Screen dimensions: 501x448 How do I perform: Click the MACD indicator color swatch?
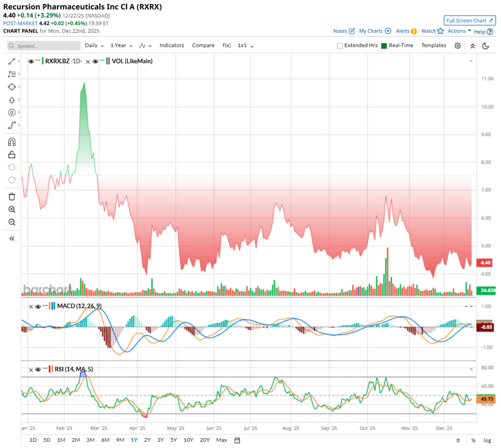pos(52,306)
